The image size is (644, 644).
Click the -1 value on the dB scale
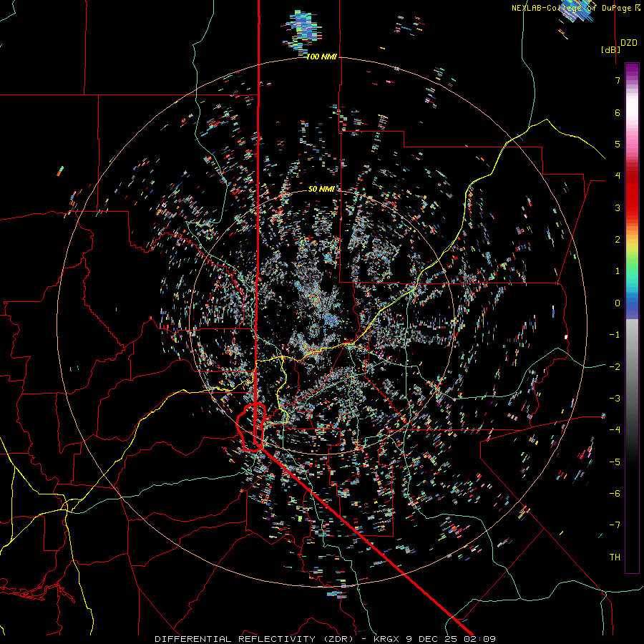[615, 335]
